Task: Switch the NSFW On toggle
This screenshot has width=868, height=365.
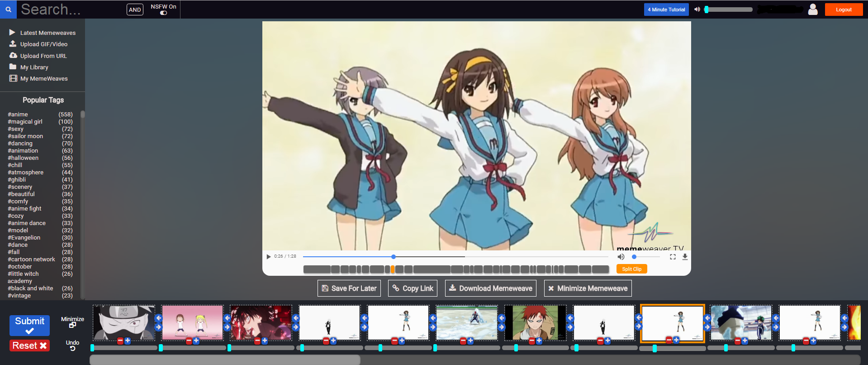Action: [163, 13]
